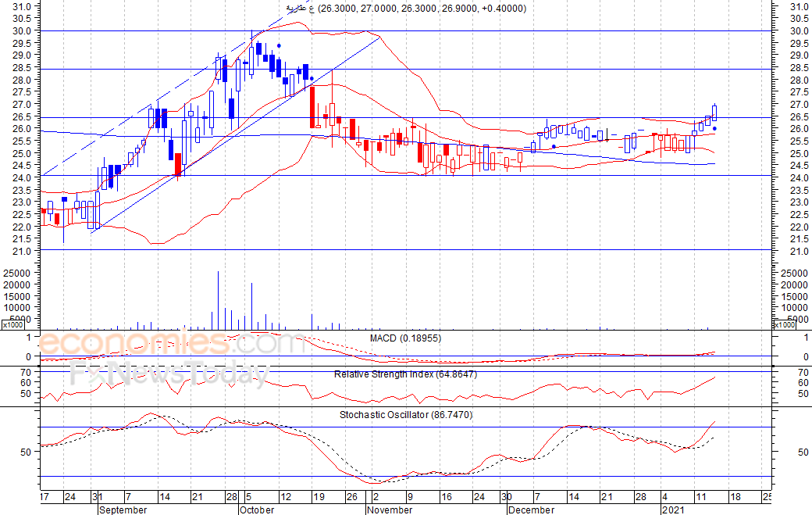The width and height of the screenshot is (812, 515).
Task: Click the 30.0 label on left price axis
Action: 22,30
